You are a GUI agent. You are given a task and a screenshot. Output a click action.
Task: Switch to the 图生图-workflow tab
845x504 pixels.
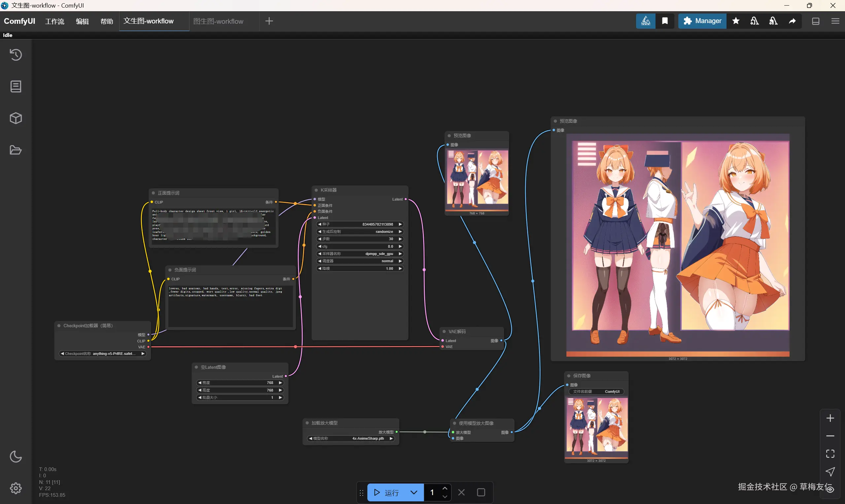point(218,21)
